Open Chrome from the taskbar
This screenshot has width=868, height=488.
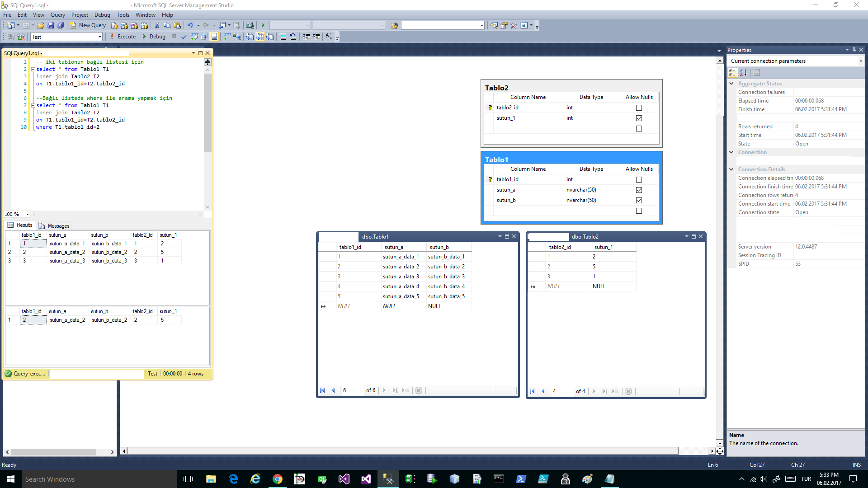pos(277,479)
